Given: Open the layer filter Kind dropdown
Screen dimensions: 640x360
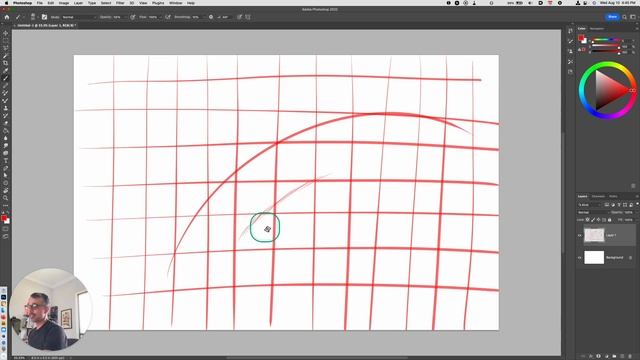Looking at the screenshot, I should coord(590,205).
